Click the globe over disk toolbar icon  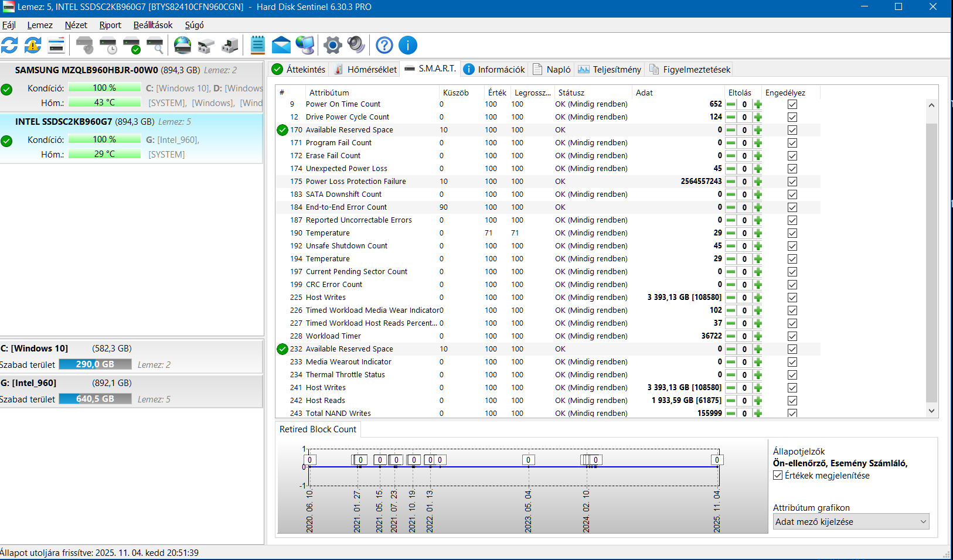183,45
